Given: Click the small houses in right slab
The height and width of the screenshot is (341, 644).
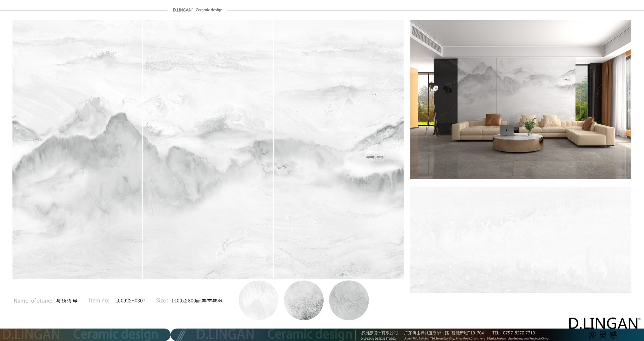Looking at the screenshot, I should tap(375, 157).
